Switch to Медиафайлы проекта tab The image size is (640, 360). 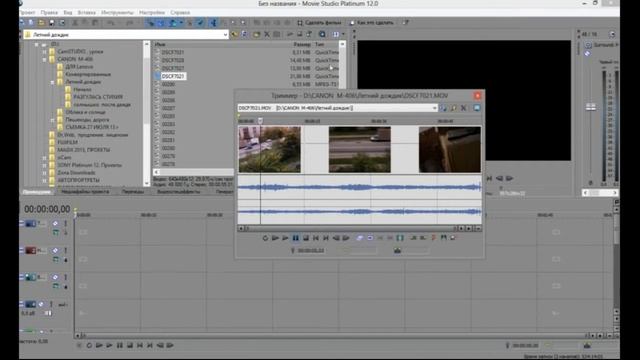click(x=85, y=192)
